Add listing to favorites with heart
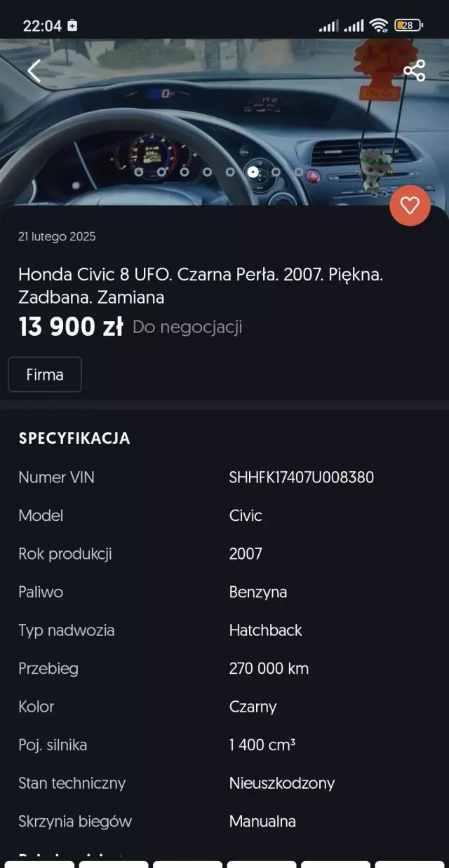This screenshot has width=449, height=868. pyautogui.click(x=410, y=205)
